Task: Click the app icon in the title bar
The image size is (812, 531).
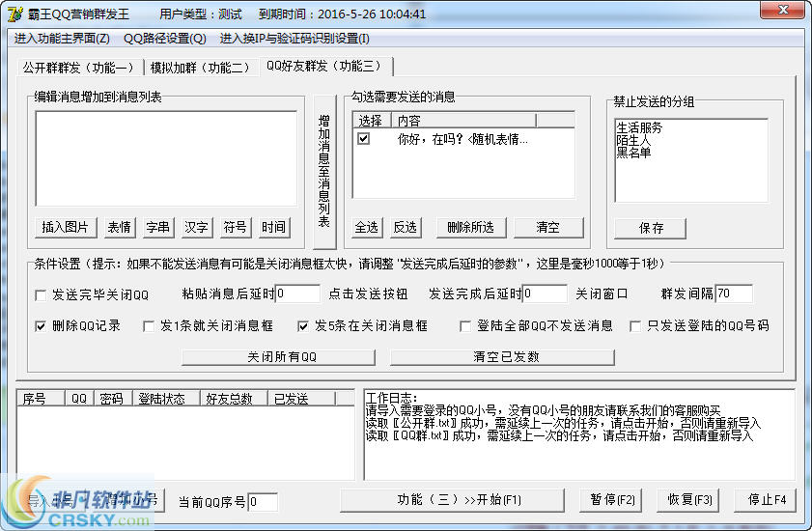Action: [14, 14]
